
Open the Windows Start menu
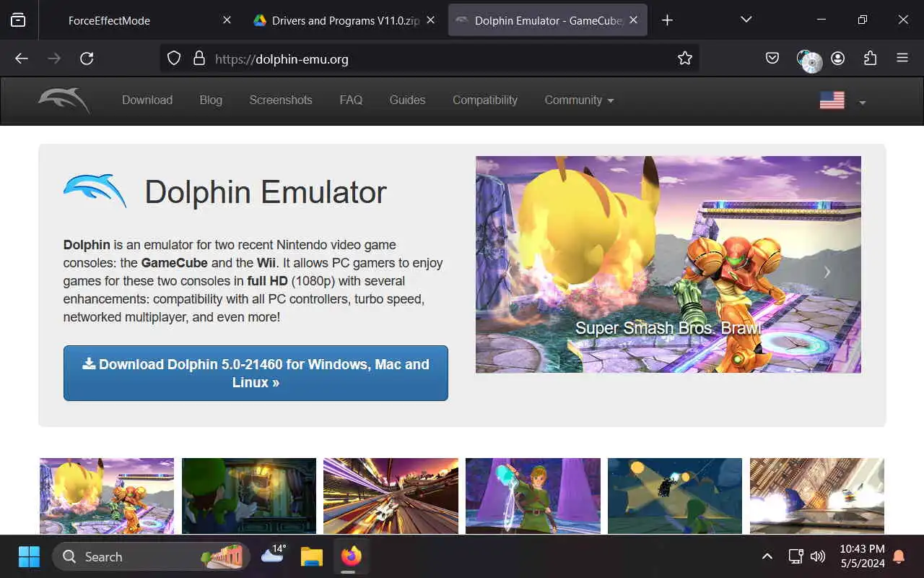click(x=29, y=556)
